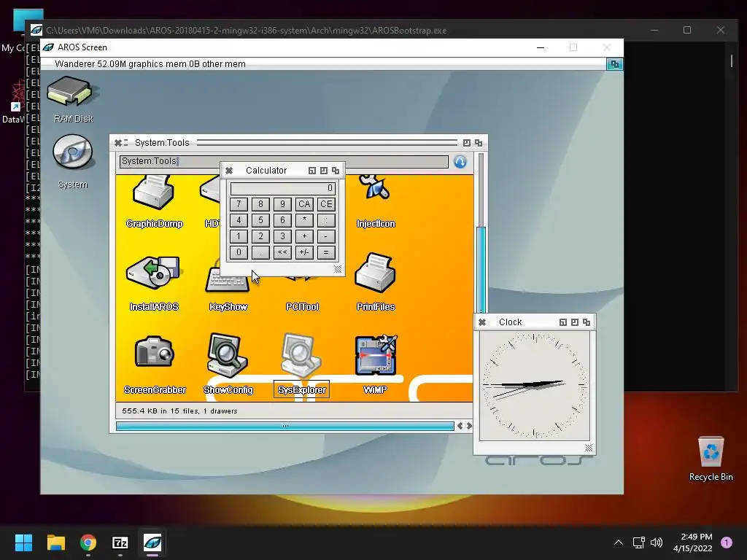Click Calculator window resize gadget
This screenshot has width=747, height=560.
pyautogui.click(x=338, y=270)
